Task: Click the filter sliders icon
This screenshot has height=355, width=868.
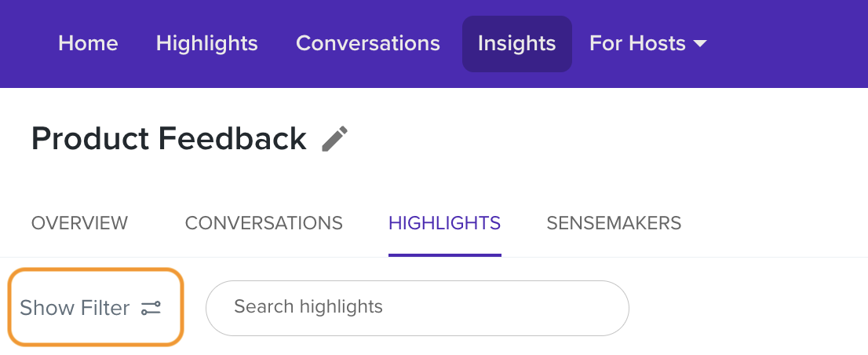Action: [x=151, y=308]
